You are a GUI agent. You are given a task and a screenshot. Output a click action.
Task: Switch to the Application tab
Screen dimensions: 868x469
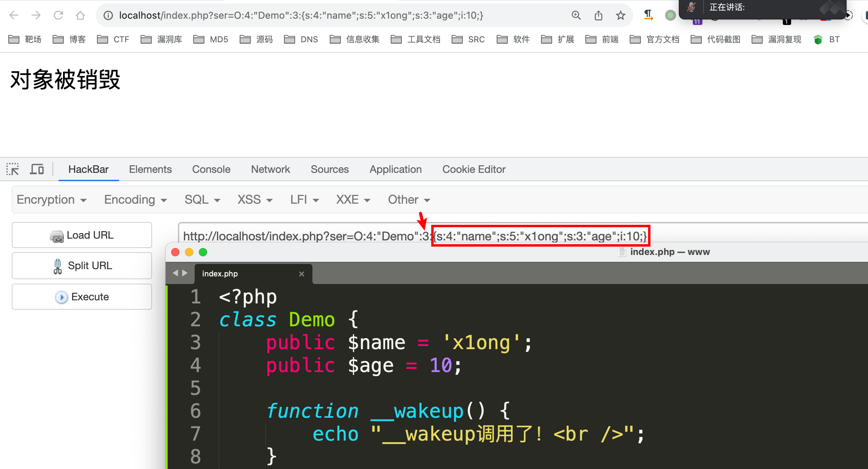(396, 169)
